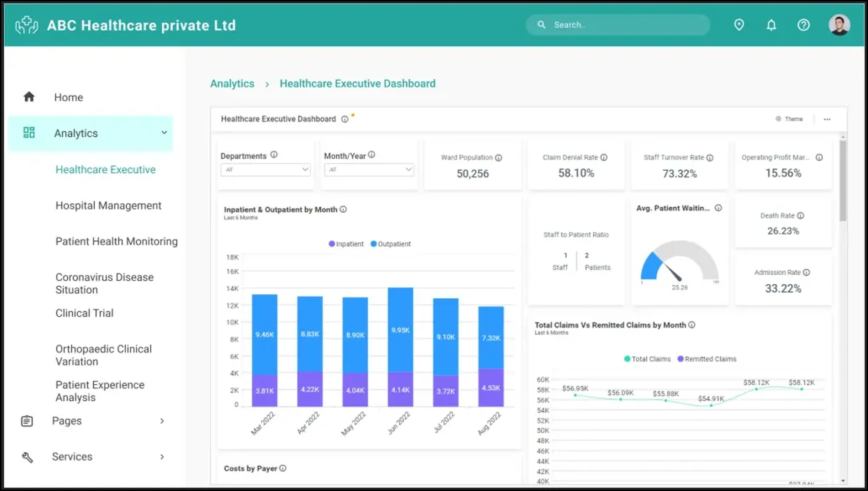This screenshot has height=491, width=868.
Task: Click the Theme sun icon
Action: [778, 119]
